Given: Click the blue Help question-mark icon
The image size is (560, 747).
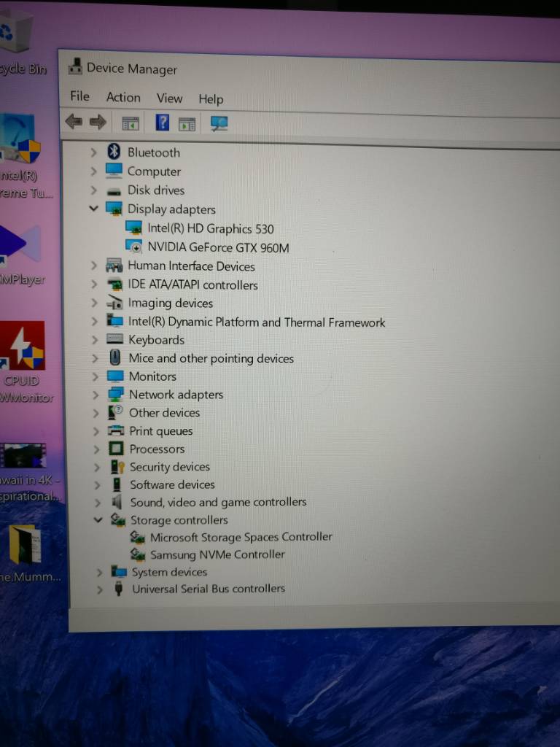Looking at the screenshot, I should pyautogui.click(x=163, y=123).
